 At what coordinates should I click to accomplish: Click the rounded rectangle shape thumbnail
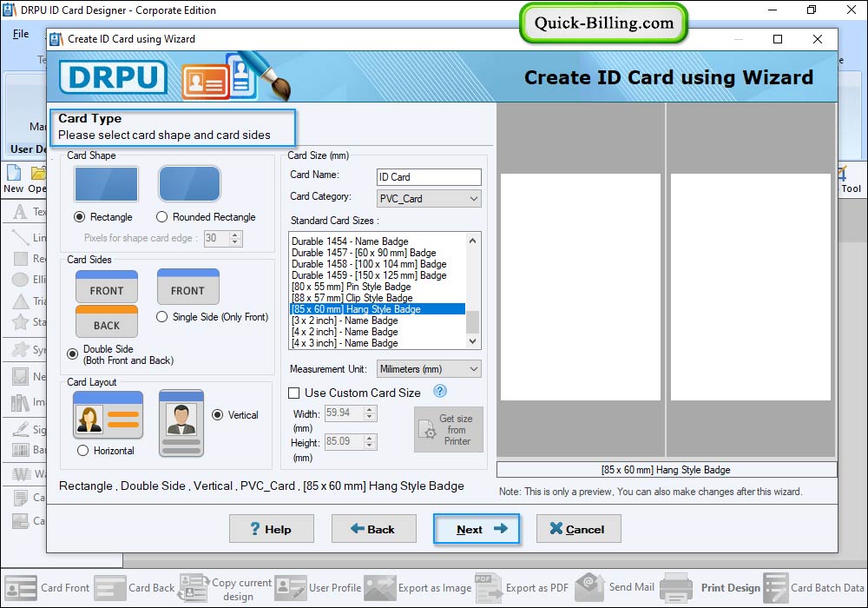tap(190, 184)
